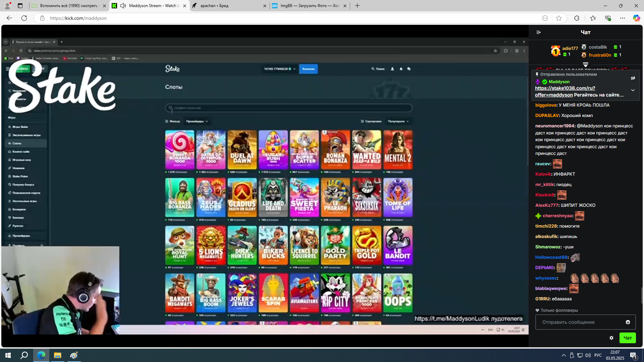Switch to the Вспомнить всё (1990) tab
Image resolution: width=644 pixels, height=362 pixels.
69,6
